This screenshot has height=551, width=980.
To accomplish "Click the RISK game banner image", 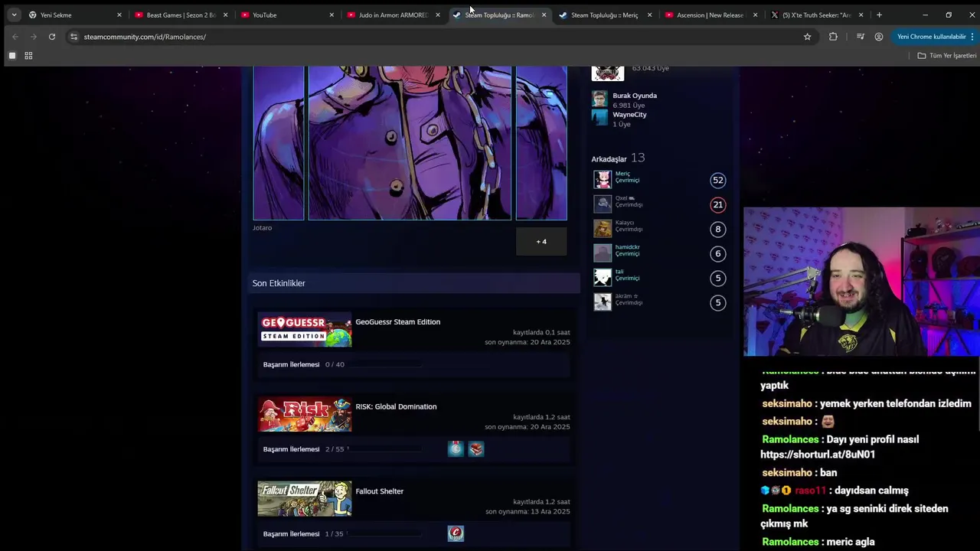I will [x=305, y=414].
